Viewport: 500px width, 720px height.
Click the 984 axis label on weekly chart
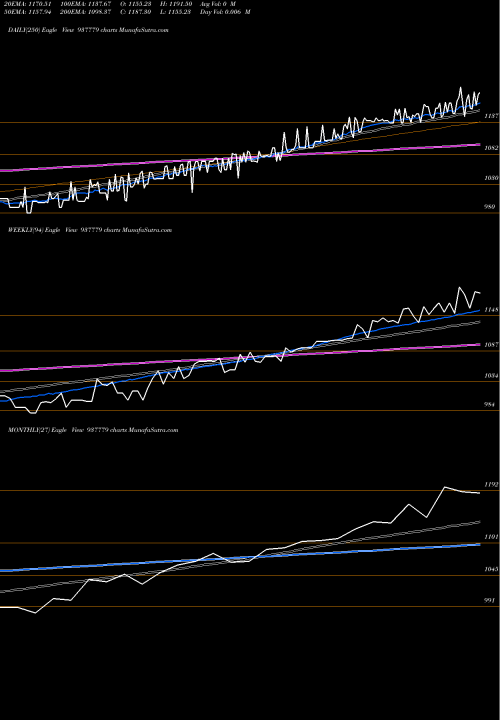click(x=489, y=405)
